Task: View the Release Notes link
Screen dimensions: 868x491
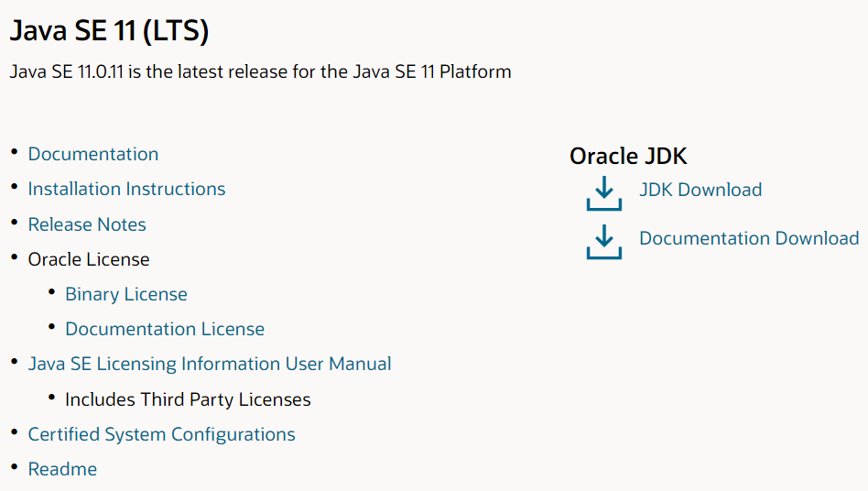Action: pos(87,224)
